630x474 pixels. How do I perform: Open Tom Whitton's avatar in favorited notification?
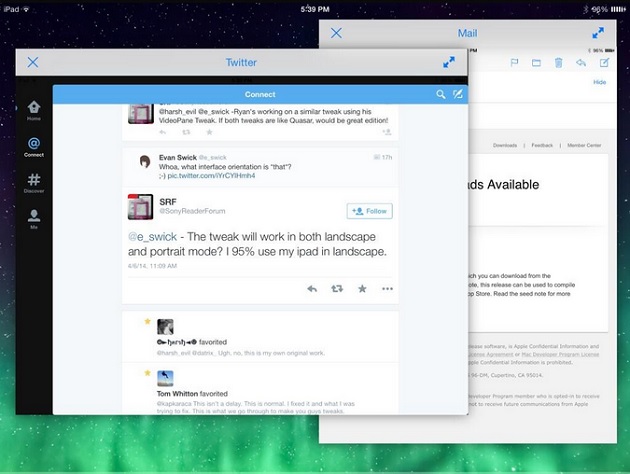point(165,378)
